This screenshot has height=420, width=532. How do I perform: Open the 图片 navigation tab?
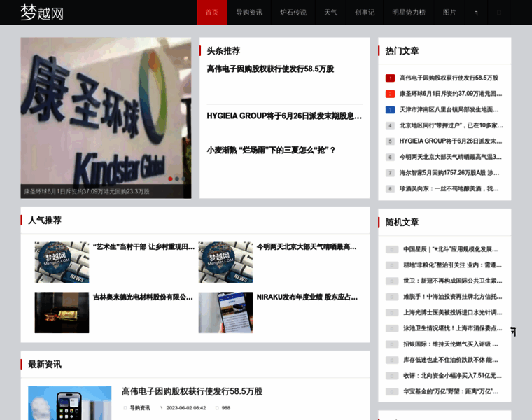pos(449,13)
